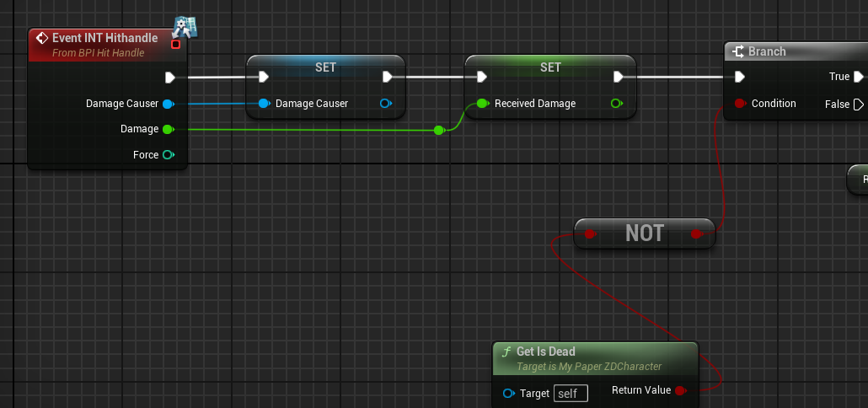Click the Branch node icon
The image size is (868, 408).
coord(738,51)
